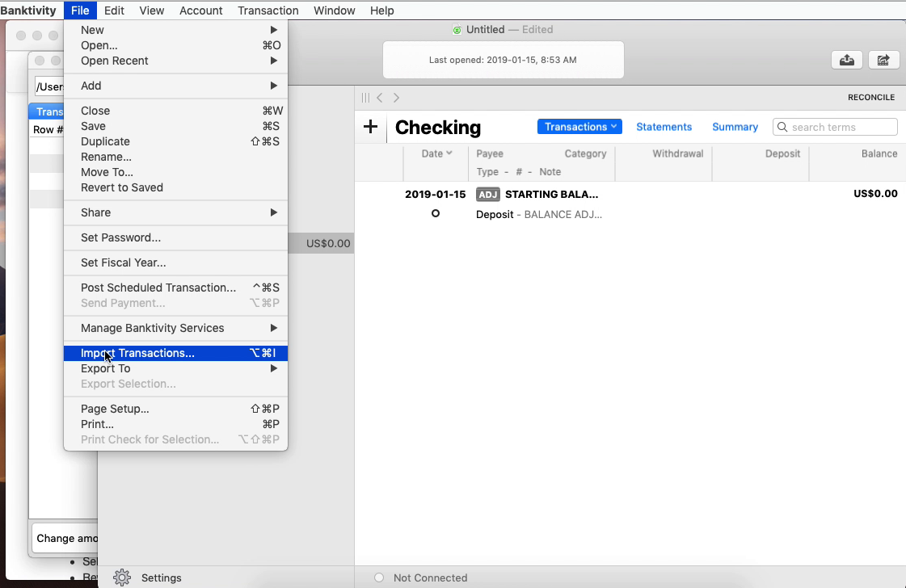Switch to the Statements tab
This screenshot has height=588, width=906.
(664, 127)
